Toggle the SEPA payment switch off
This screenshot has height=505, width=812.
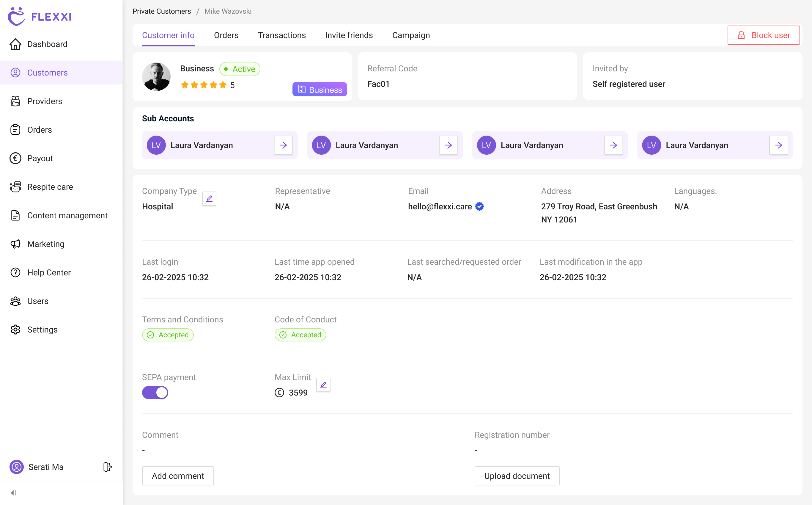click(155, 393)
